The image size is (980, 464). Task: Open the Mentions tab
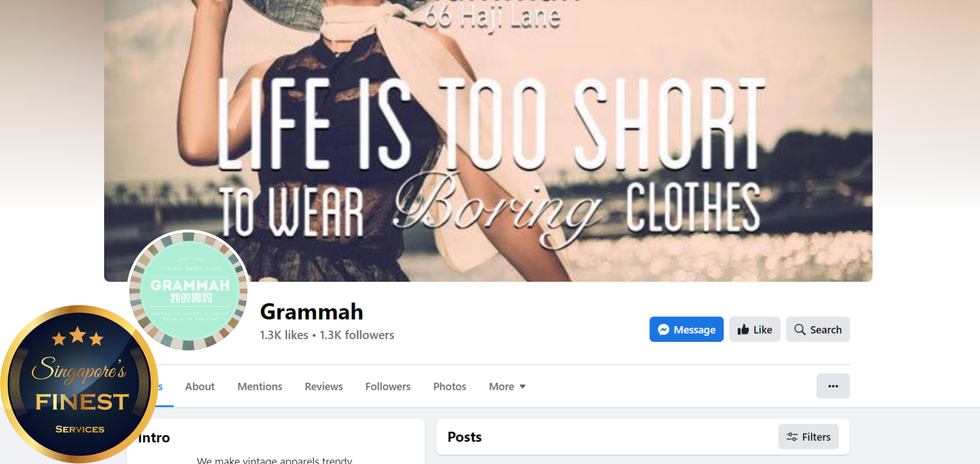[260, 387]
